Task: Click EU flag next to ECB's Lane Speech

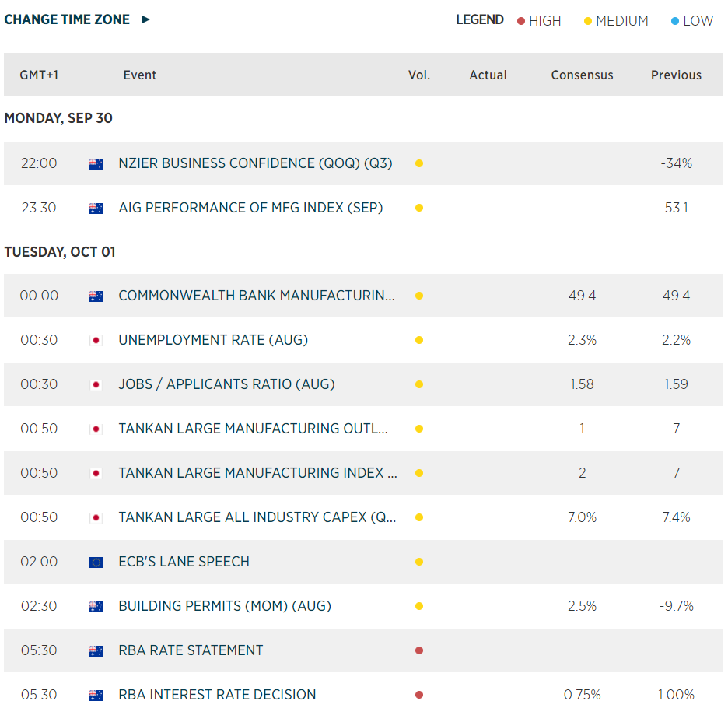Action: click(96, 563)
